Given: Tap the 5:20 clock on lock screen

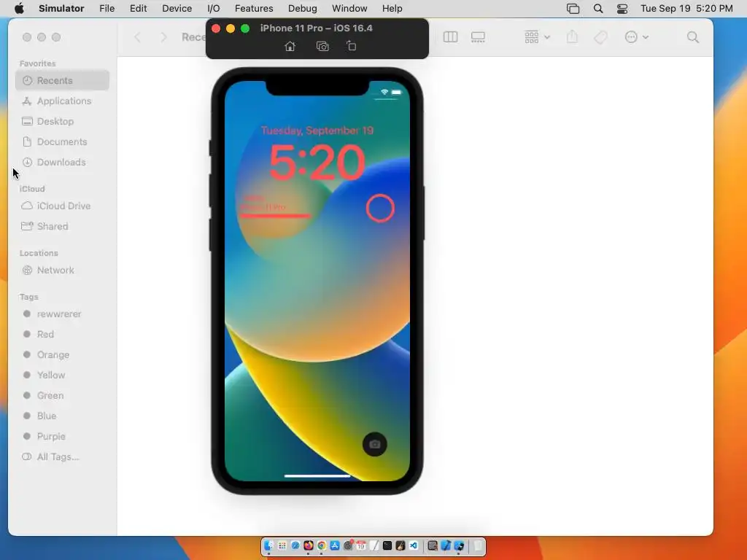Looking at the screenshot, I should (317, 163).
